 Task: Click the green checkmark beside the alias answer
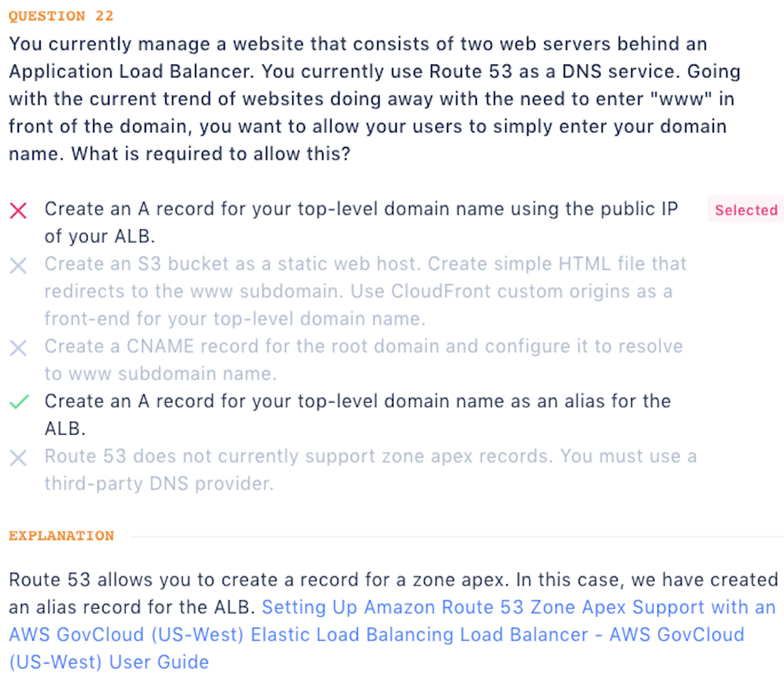19,403
